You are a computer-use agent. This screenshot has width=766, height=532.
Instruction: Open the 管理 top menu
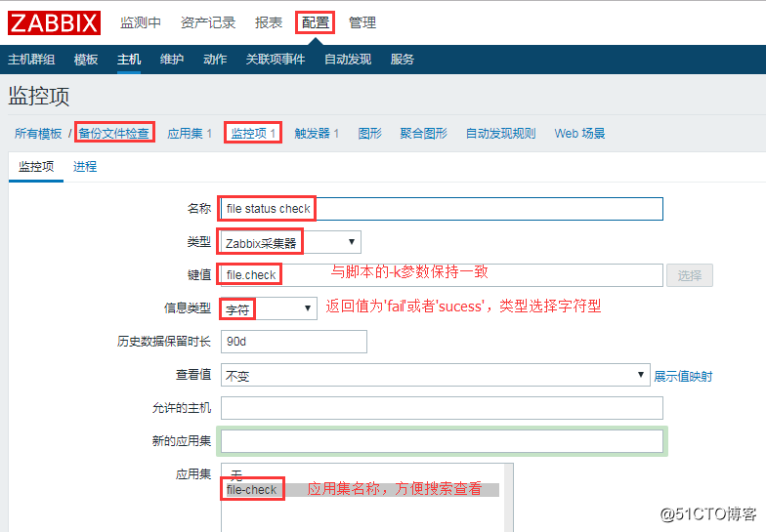(x=362, y=23)
